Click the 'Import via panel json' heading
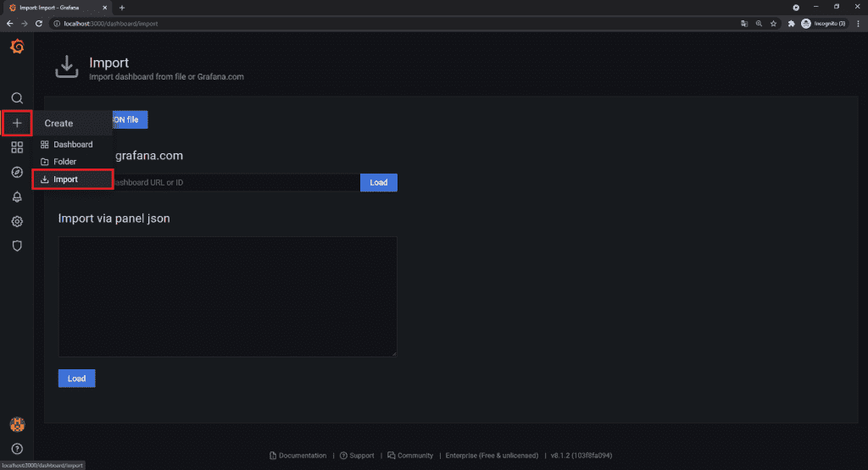The image size is (868, 470). 114,218
